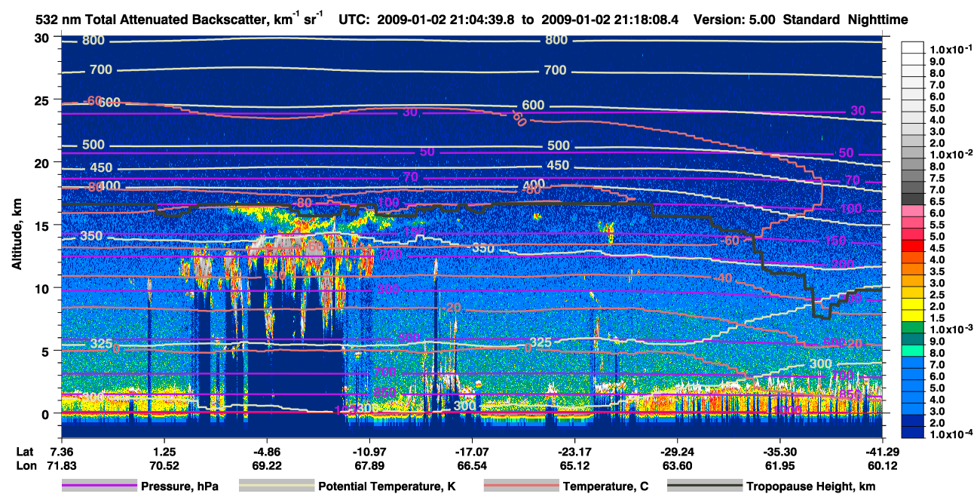This screenshot has height=503, width=980.
Task: Click the Potential Temperature legend line swatch
Action: click(276, 486)
